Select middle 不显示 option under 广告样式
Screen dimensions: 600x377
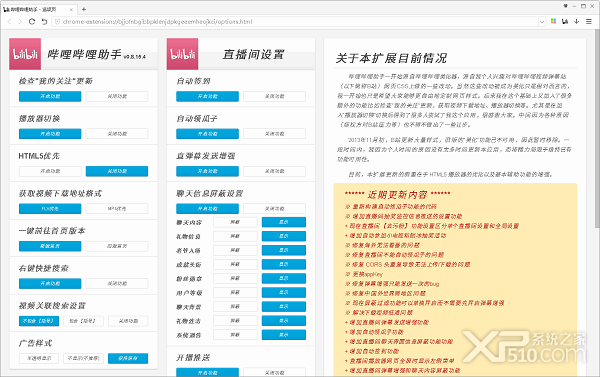[83, 359]
